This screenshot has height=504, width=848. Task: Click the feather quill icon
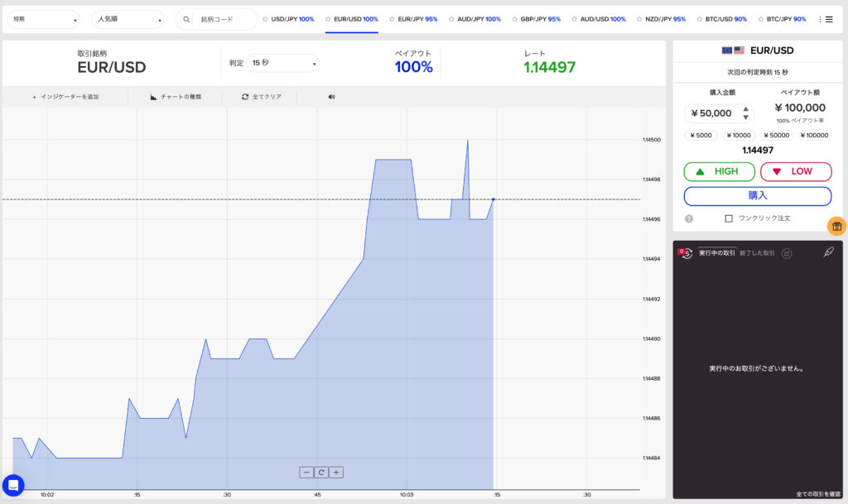click(828, 252)
